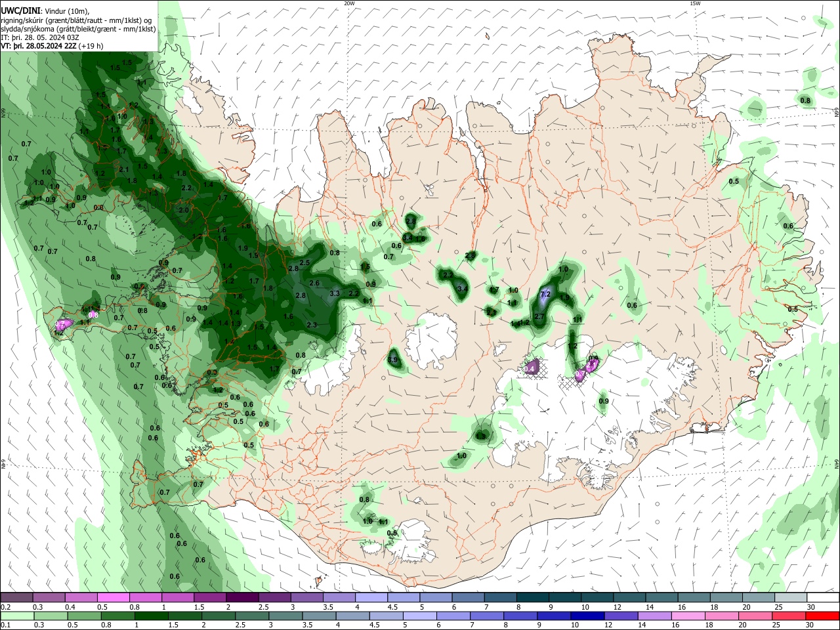This screenshot has width=840, height=630.
Task: Click white swatch at 30 on upper scale
Action: coord(823,597)
